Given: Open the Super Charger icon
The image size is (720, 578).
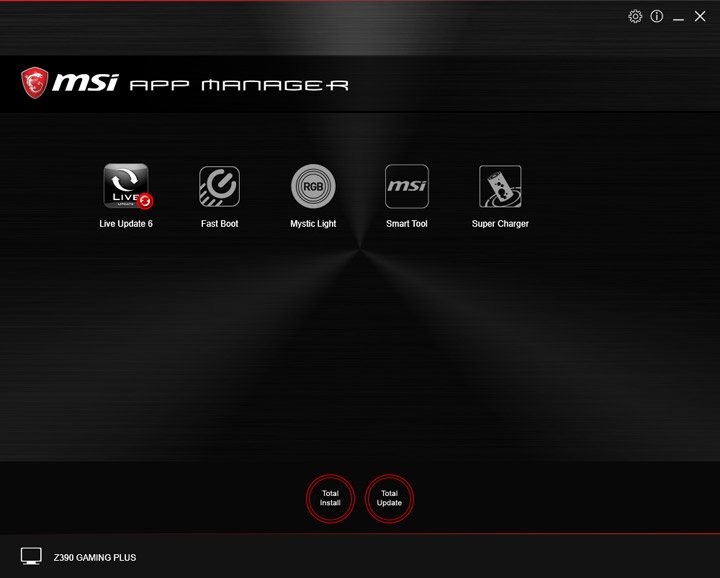Looking at the screenshot, I should tap(500, 186).
